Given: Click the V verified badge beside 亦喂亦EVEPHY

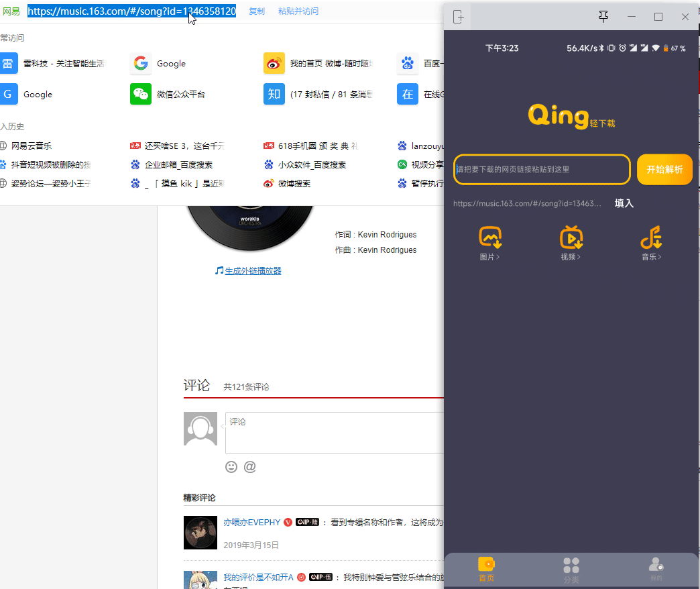Looking at the screenshot, I should coord(288,522).
